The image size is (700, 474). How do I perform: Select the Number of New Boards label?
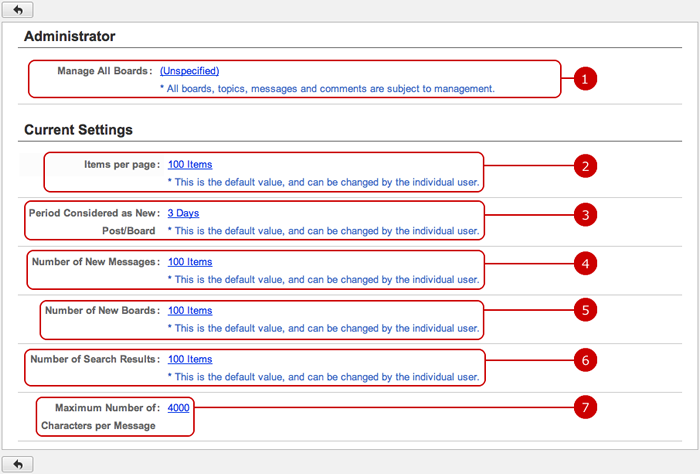tap(103, 310)
